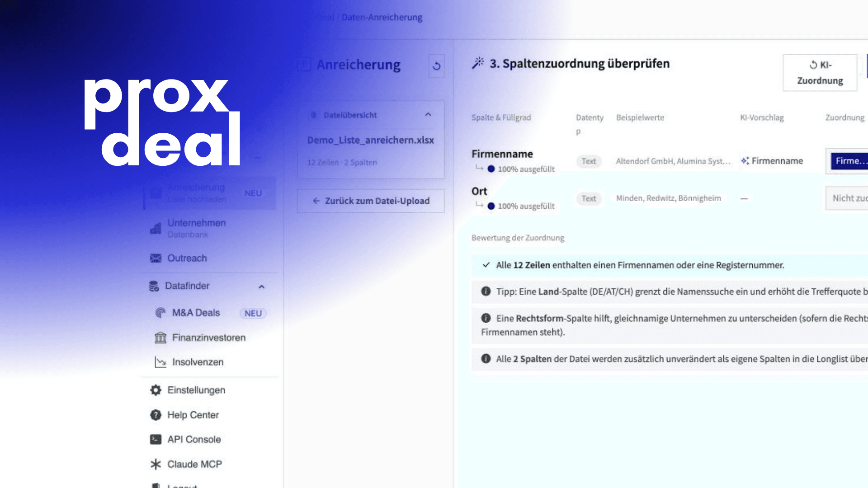Click Daten-Anreicherung breadcrumb link
Screen dimensions: 868x488
pyautogui.click(x=382, y=17)
